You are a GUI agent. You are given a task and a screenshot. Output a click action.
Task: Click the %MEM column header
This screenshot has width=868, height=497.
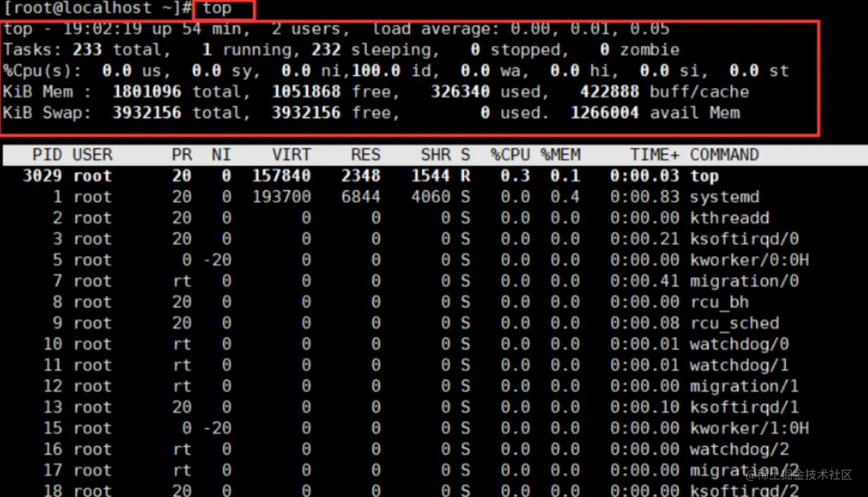click(560, 155)
